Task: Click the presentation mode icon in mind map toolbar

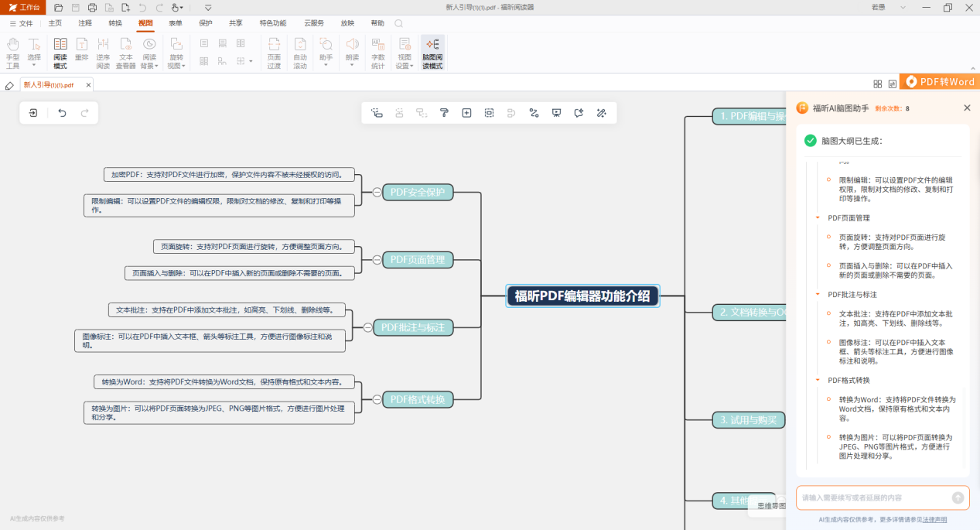Action: [x=556, y=113]
